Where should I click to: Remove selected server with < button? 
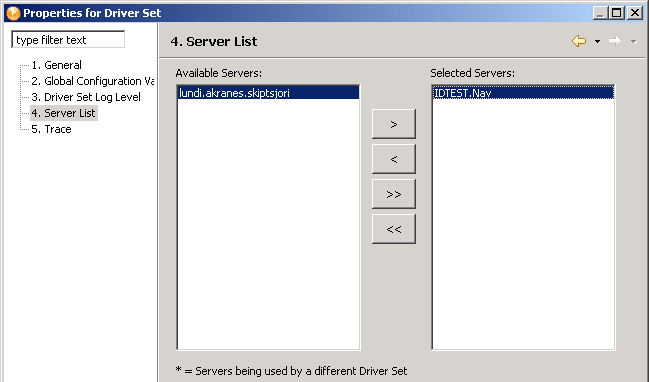click(394, 159)
